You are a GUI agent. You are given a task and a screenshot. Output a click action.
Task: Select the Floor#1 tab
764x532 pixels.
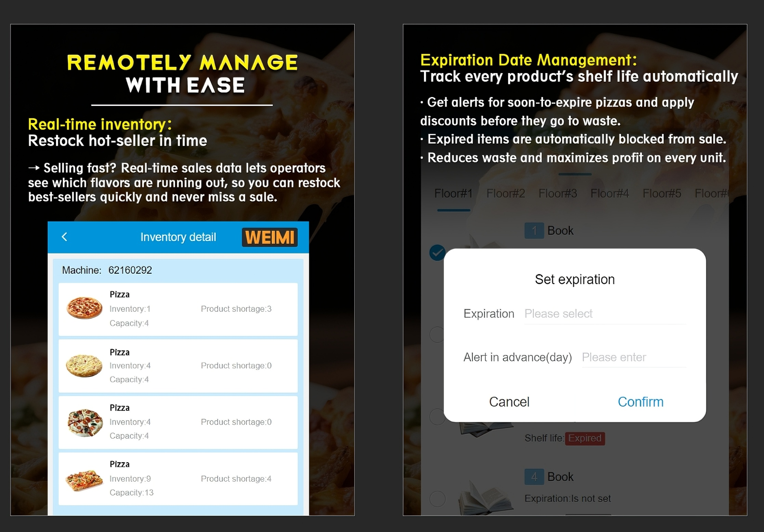tap(453, 194)
